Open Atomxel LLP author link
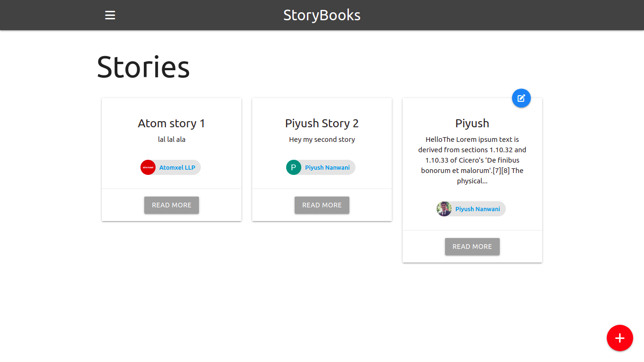Viewport: 644px width, 362px height. point(178,167)
